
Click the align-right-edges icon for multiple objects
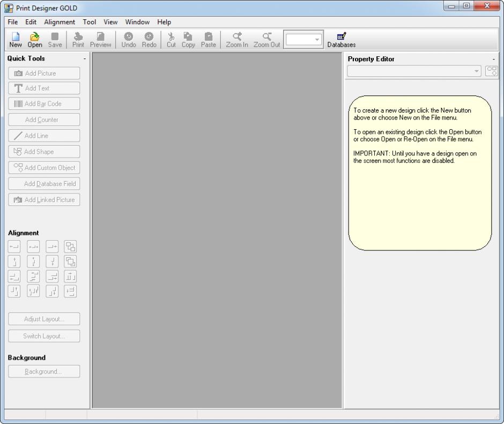[x=52, y=276]
